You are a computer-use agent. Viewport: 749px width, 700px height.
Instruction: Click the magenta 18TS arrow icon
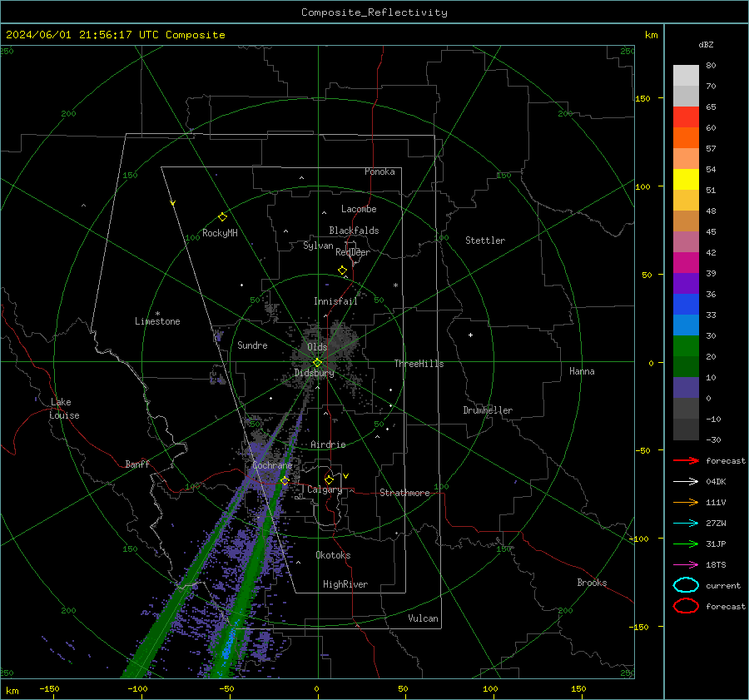pos(686,565)
